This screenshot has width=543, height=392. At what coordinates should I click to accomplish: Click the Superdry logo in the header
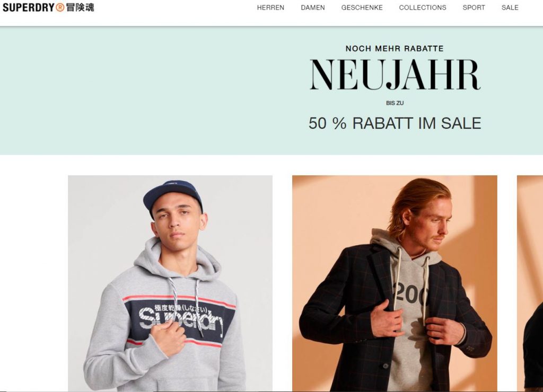click(x=48, y=7)
